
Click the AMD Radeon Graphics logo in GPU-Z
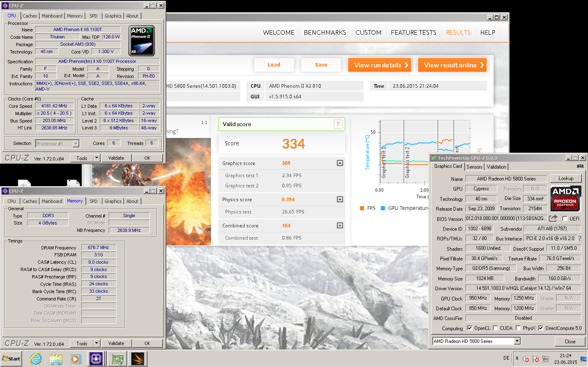click(x=565, y=198)
